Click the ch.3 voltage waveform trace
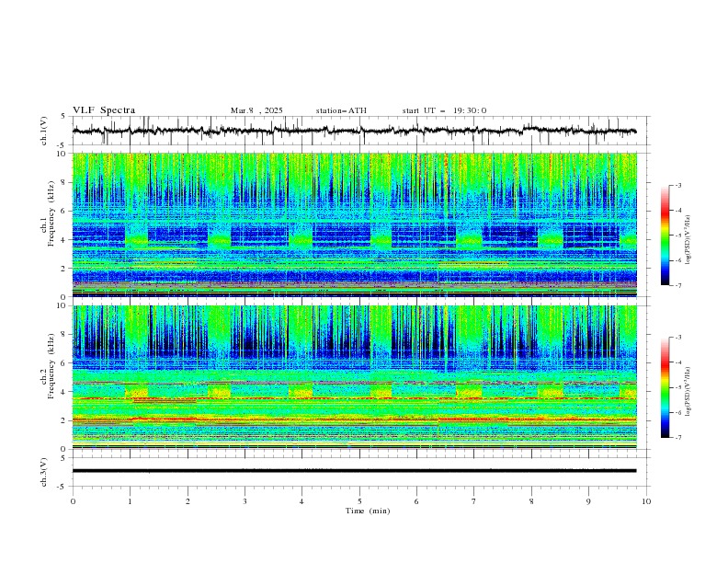This screenshot has height=563, width=728. pos(354,471)
